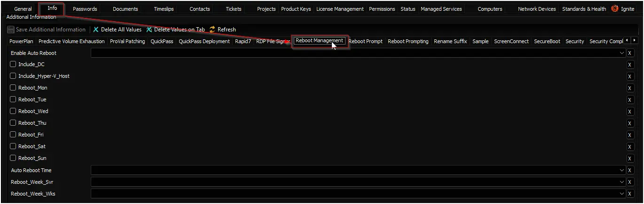Select the Sample sub-tab
Image resolution: width=644 pixels, height=204 pixels.
click(480, 41)
